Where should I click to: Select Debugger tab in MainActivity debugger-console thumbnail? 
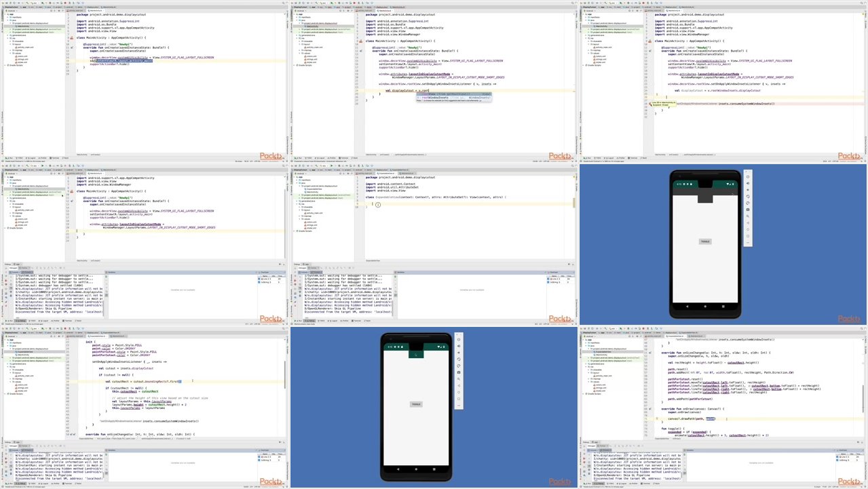tap(13, 268)
